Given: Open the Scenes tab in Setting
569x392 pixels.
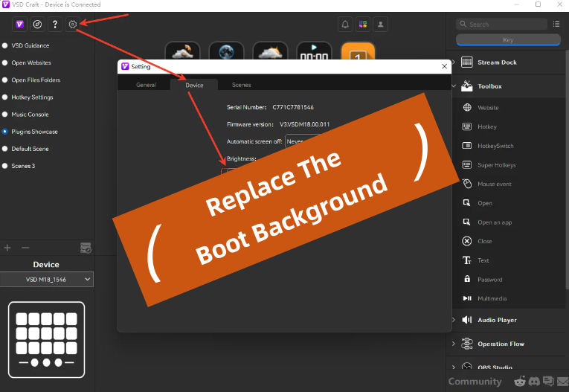Looking at the screenshot, I should coord(241,86).
